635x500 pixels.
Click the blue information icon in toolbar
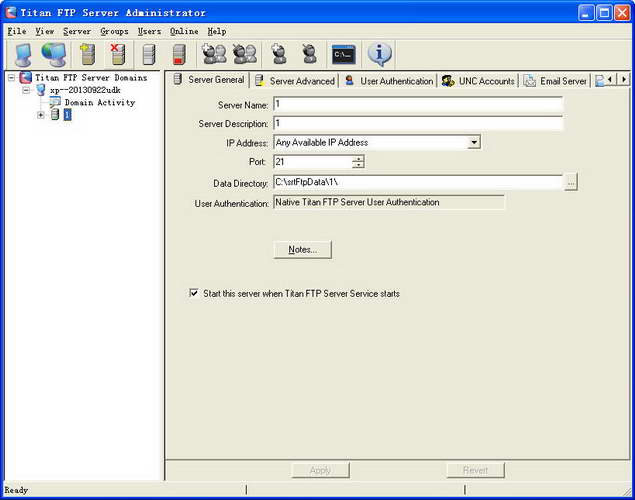tap(380, 54)
